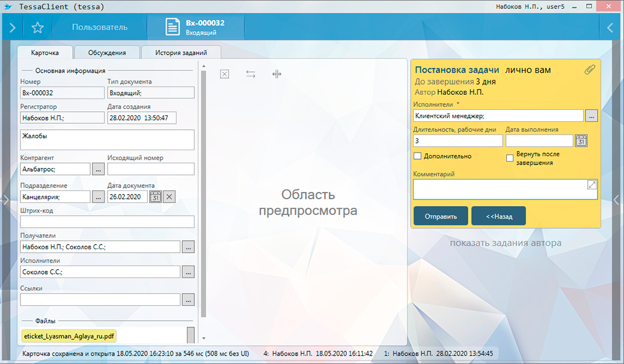Click the favorites star icon
The width and height of the screenshot is (624, 364).
37,28
